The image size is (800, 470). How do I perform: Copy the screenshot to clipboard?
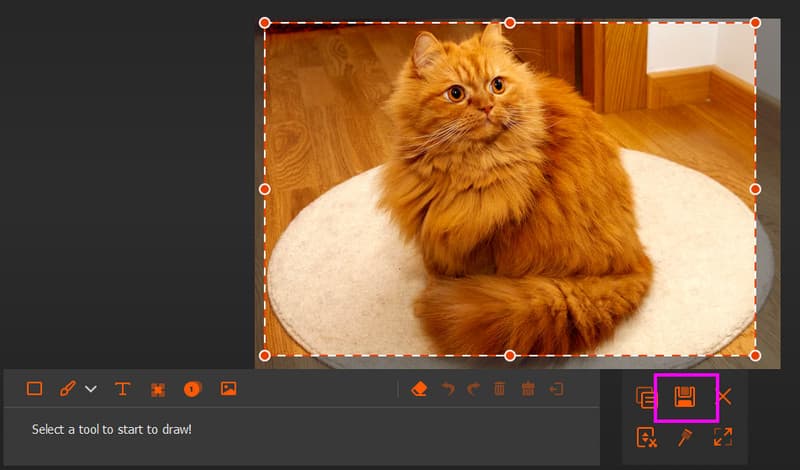pos(646,398)
